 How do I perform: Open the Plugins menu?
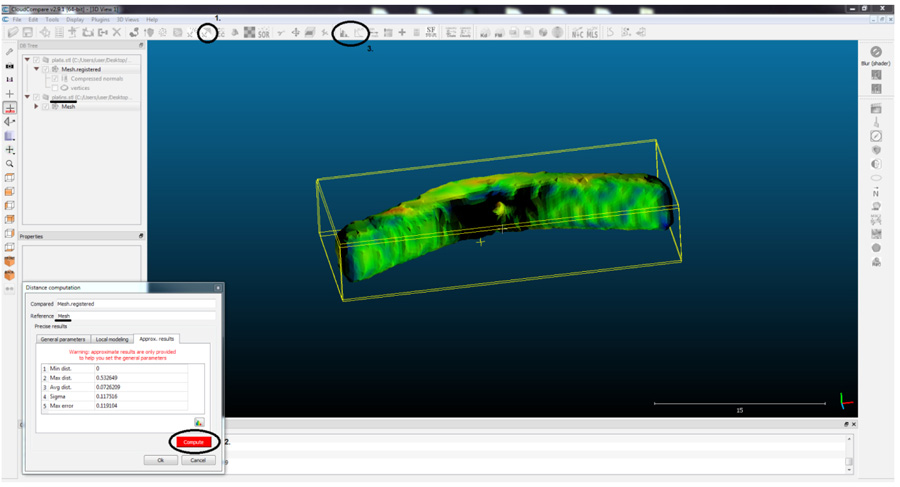(x=100, y=20)
